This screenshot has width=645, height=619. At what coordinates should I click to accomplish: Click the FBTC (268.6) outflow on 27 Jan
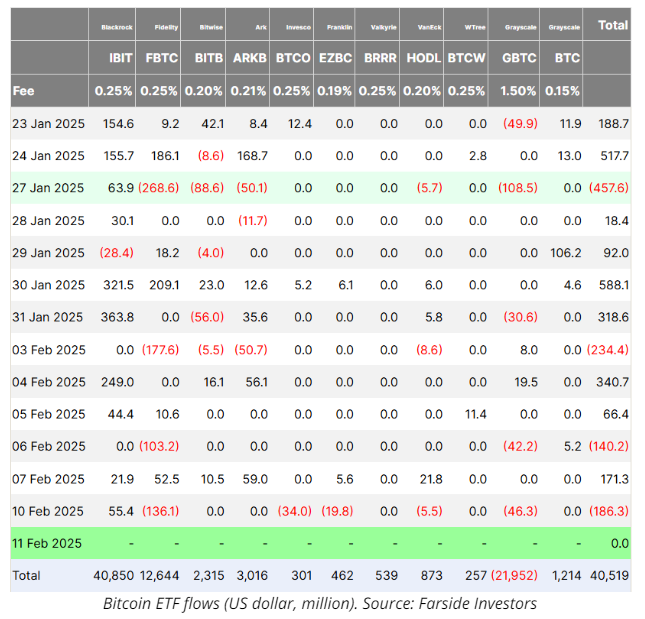click(158, 188)
